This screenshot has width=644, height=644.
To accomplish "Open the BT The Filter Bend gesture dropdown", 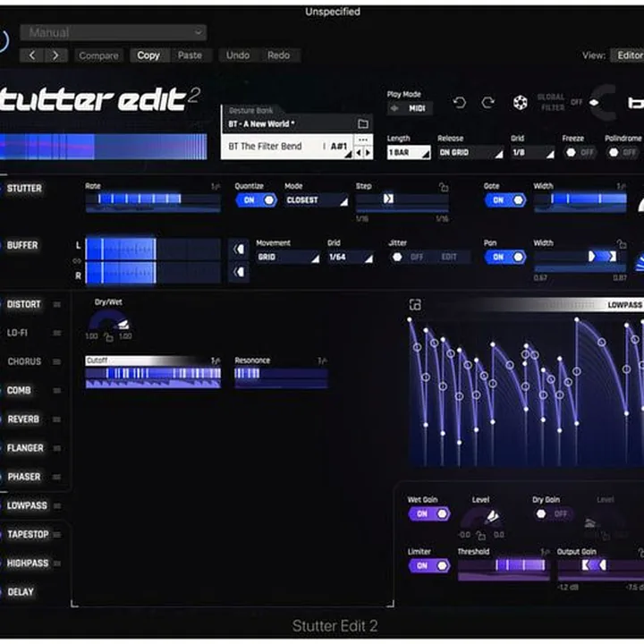I will [287, 147].
